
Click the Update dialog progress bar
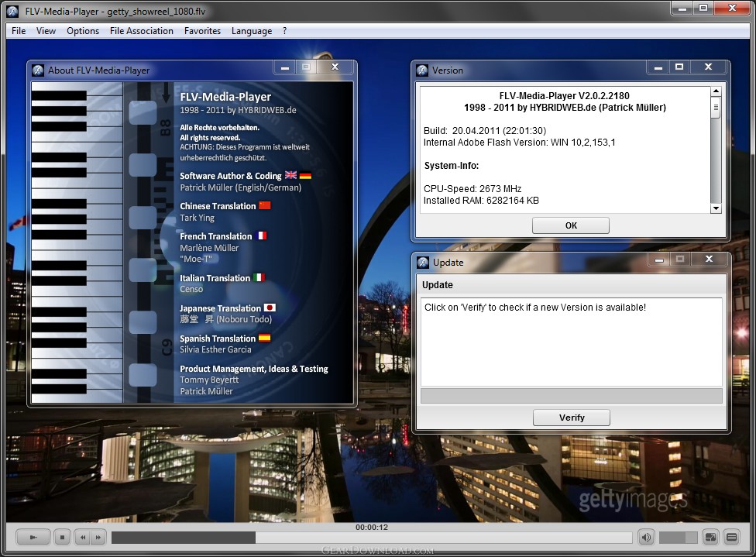(572, 396)
